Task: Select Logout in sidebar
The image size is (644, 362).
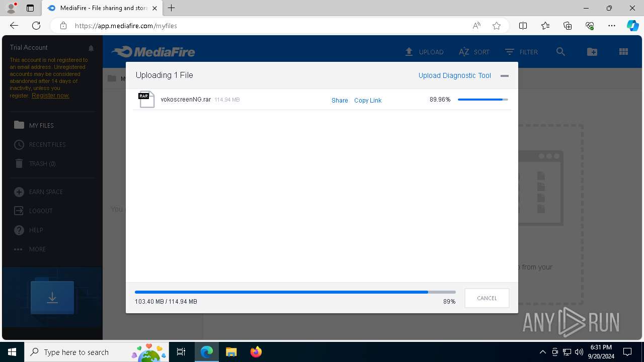Action: click(33, 211)
